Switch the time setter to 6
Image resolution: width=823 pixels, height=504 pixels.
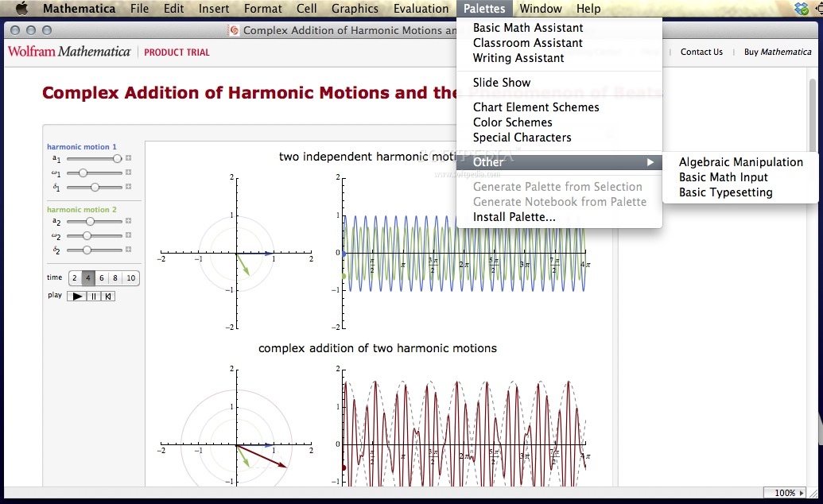pos(103,277)
